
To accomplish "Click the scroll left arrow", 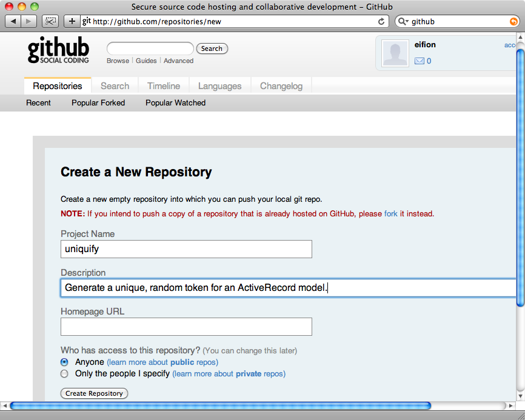I will 4,405.
